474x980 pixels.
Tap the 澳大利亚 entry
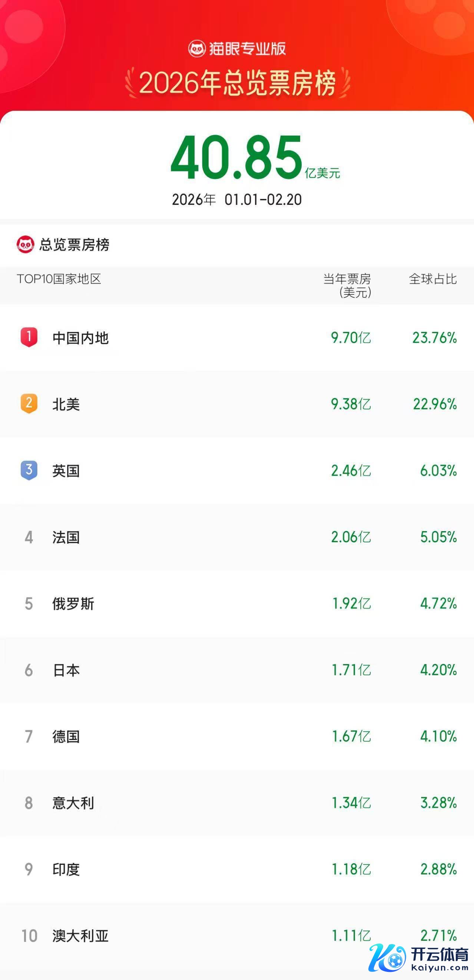81,936
